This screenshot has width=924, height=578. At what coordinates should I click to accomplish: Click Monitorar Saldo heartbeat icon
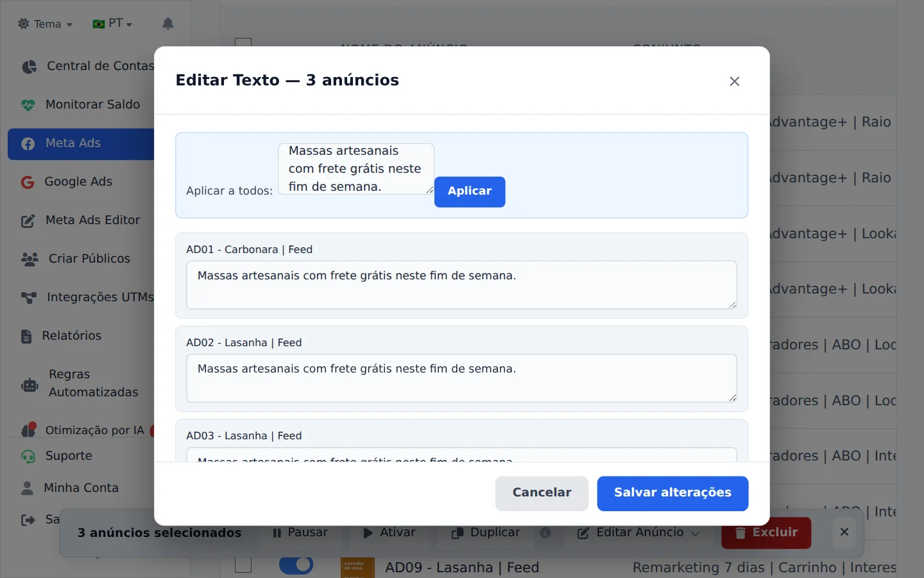[28, 105]
